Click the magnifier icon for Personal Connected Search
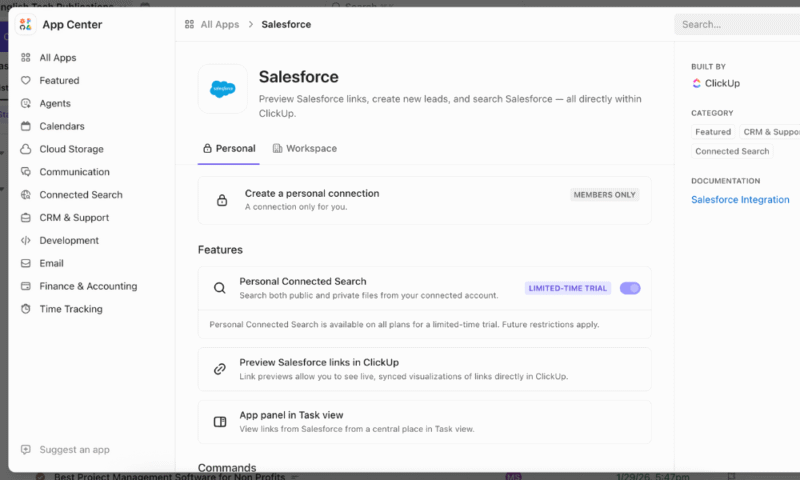 click(x=219, y=288)
